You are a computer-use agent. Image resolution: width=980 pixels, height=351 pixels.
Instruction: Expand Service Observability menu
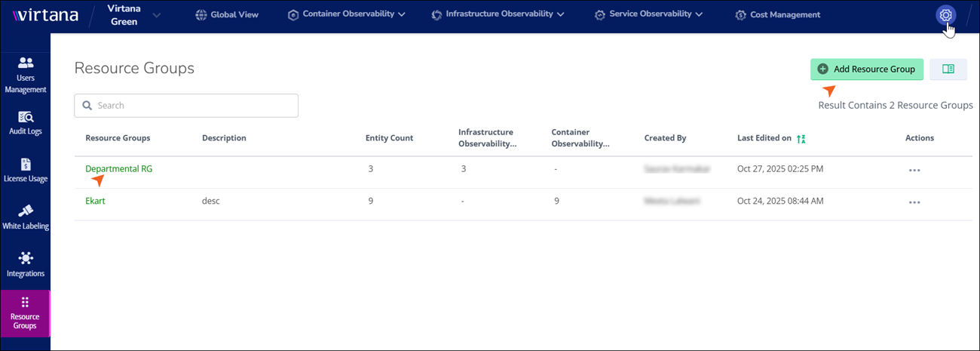(x=648, y=14)
